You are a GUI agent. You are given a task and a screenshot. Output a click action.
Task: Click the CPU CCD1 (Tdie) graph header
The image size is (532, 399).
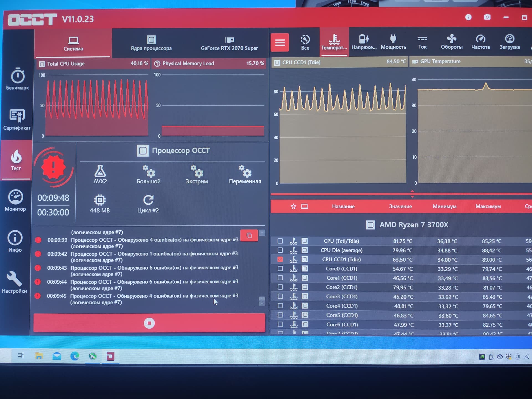coord(340,62)
